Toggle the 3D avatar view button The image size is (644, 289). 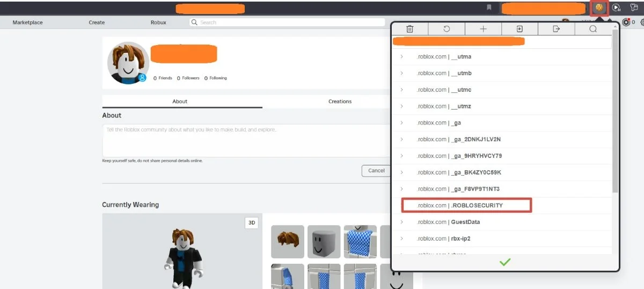click(251, 223)
